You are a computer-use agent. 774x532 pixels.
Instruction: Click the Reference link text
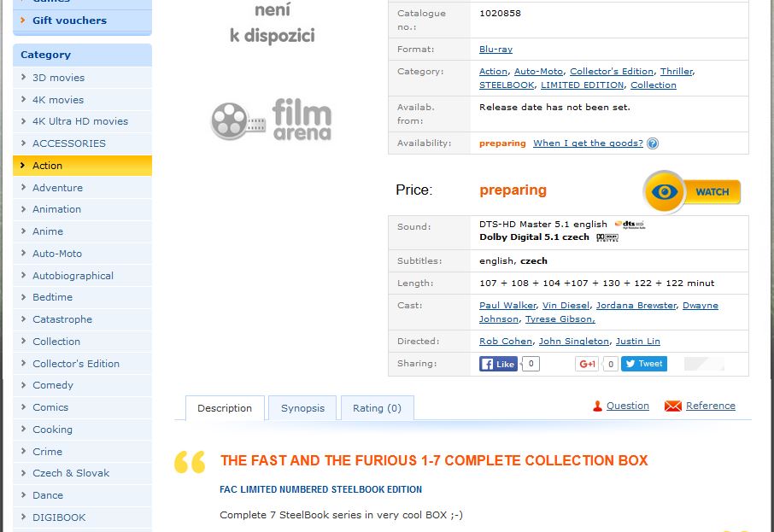pos(711,406)
